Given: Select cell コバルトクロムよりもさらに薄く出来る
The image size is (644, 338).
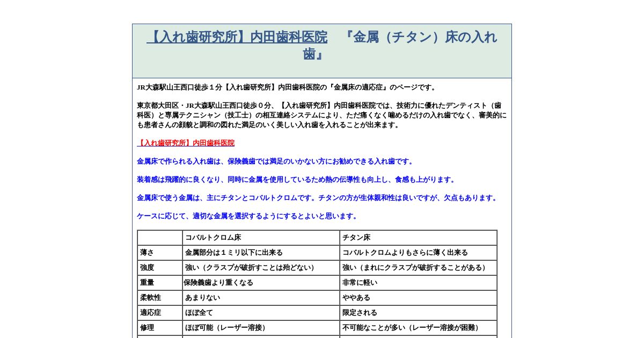Looking at the screenshot, I should [418, 253].
